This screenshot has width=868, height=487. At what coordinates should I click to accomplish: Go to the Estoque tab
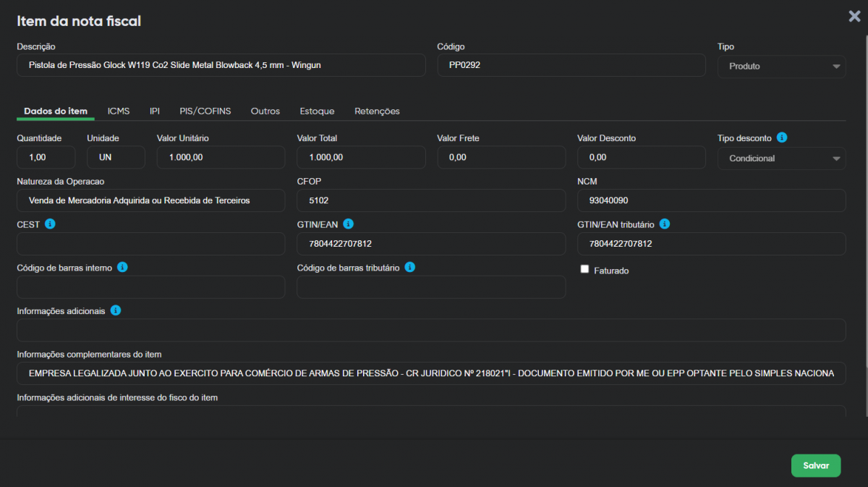coord(317,111)
